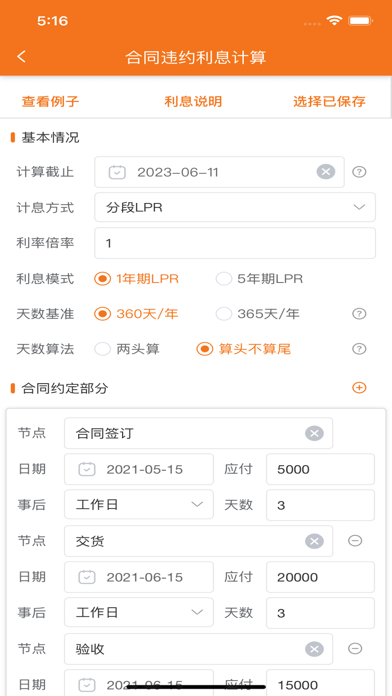Image resolution: width=392 pixels, height=696 pixels.
Task: Click the 基本情况 section heading
Action: point(50,138)
